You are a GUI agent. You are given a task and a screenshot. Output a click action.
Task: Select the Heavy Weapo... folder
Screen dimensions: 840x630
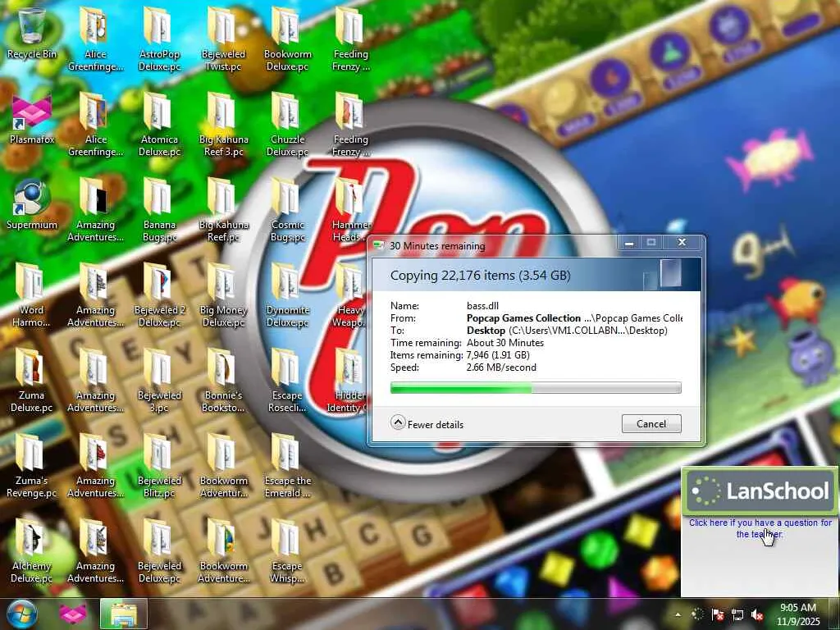349,296
